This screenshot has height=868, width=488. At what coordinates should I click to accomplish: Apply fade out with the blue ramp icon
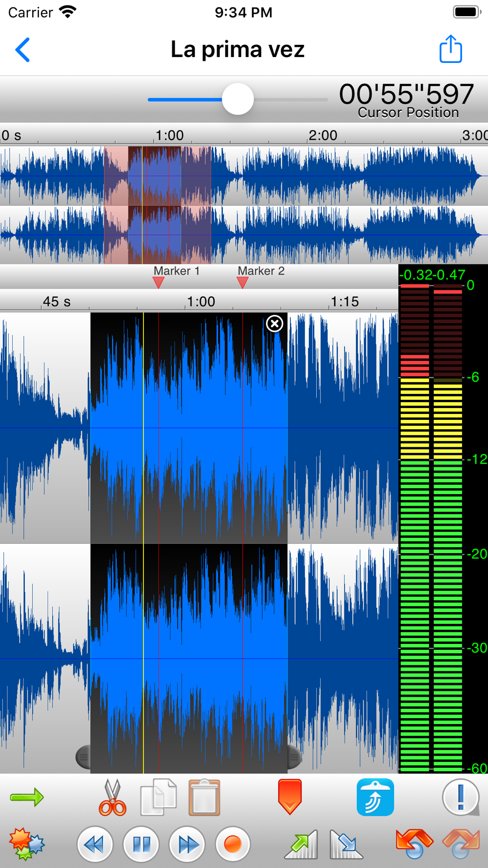click(346, 844)
